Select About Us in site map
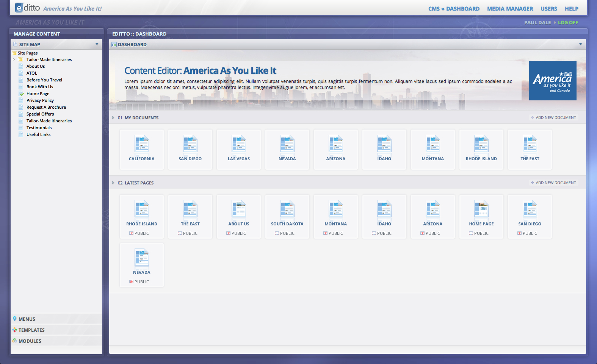 pyautogui.click(x=36, y=66)
